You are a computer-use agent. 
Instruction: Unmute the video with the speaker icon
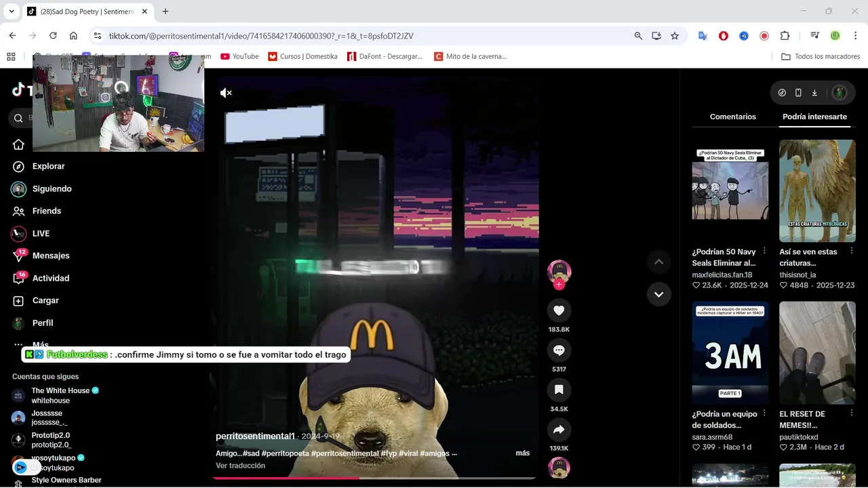(x=226, y=93)
